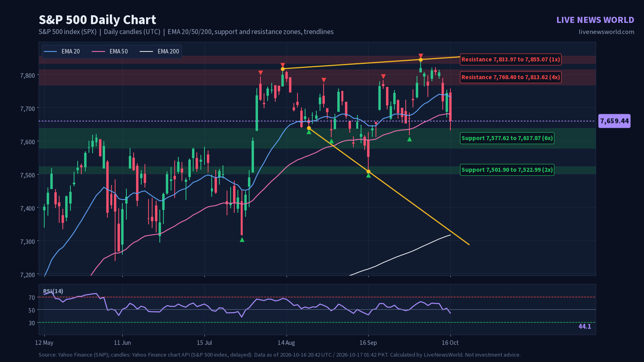Click the Resistance 7,833.97 to 7,855.07 label
The image size is (644, 362).
(x=510, y=60)
